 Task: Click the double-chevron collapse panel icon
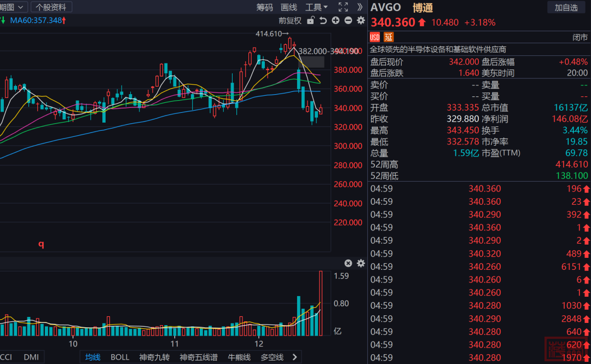(360, 7)
